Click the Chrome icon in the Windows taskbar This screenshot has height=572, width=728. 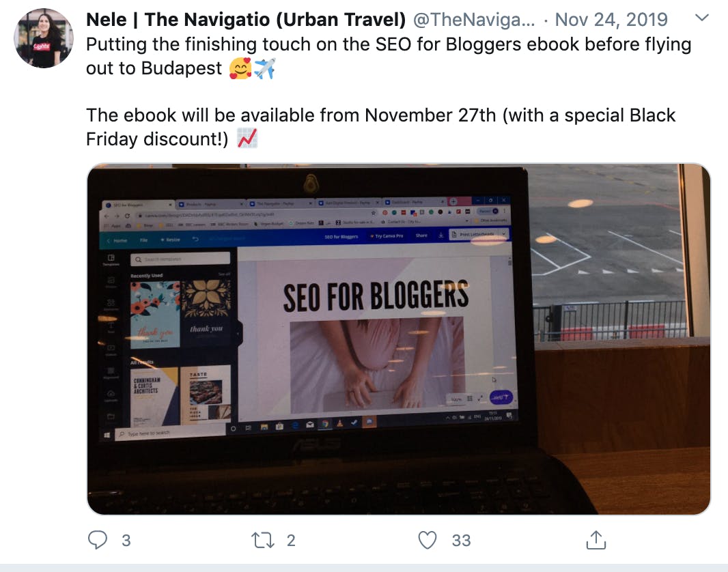pyautogui.click(x=325, y=424)
